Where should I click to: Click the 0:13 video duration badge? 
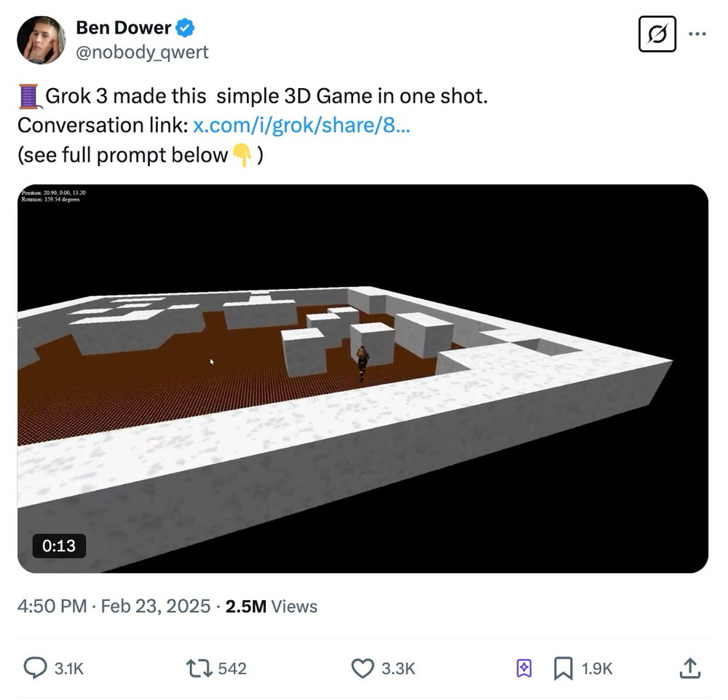pyautogui.click(x=59, y=546)
